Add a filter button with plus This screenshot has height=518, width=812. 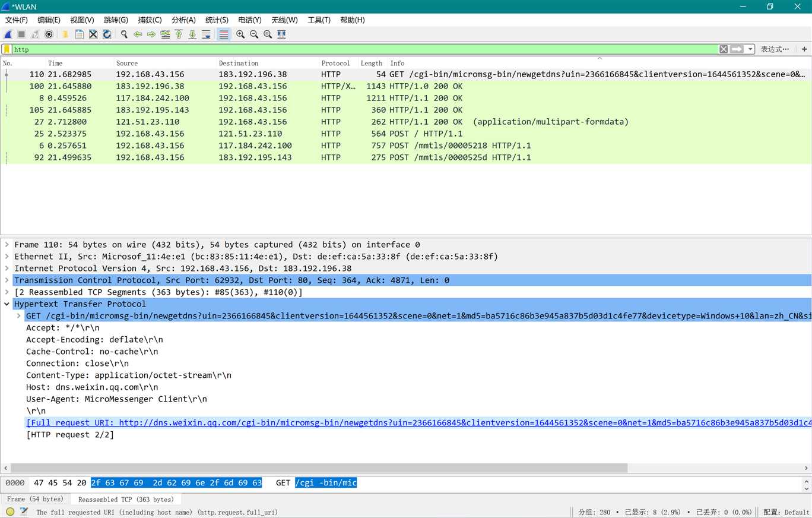point(804,49)
